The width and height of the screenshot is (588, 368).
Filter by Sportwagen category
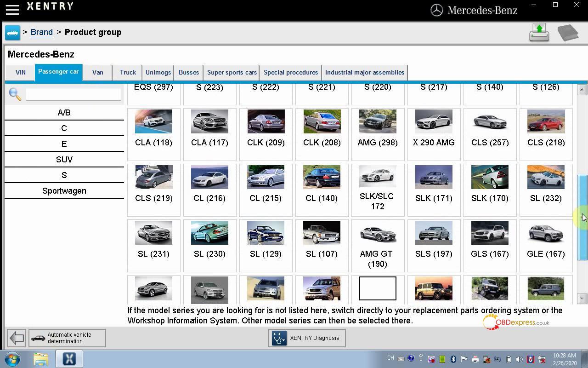[x=64, y=191]
